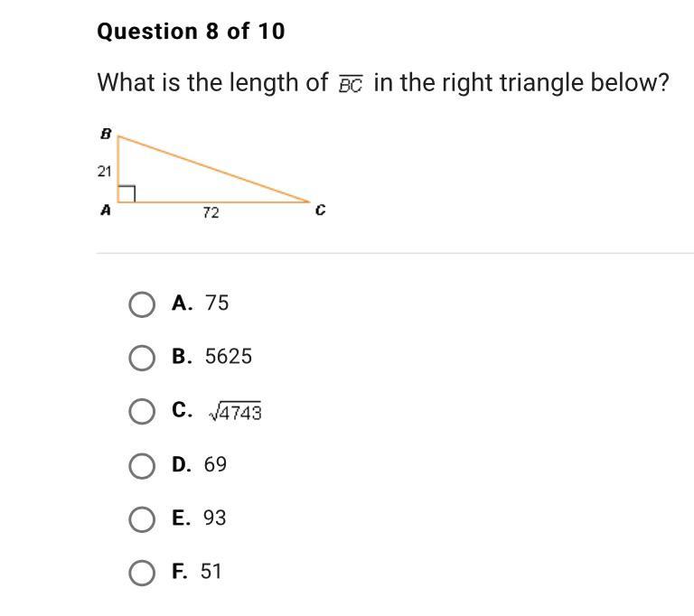
Task: Pick the radio button for option E
Action: pos(142,519)
